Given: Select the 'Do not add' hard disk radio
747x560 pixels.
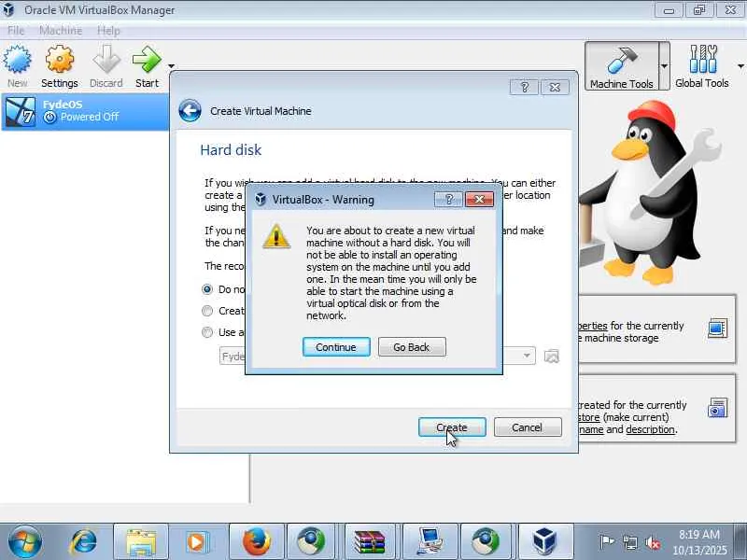Looking at the screenshot, I should [x=207, y=289].
